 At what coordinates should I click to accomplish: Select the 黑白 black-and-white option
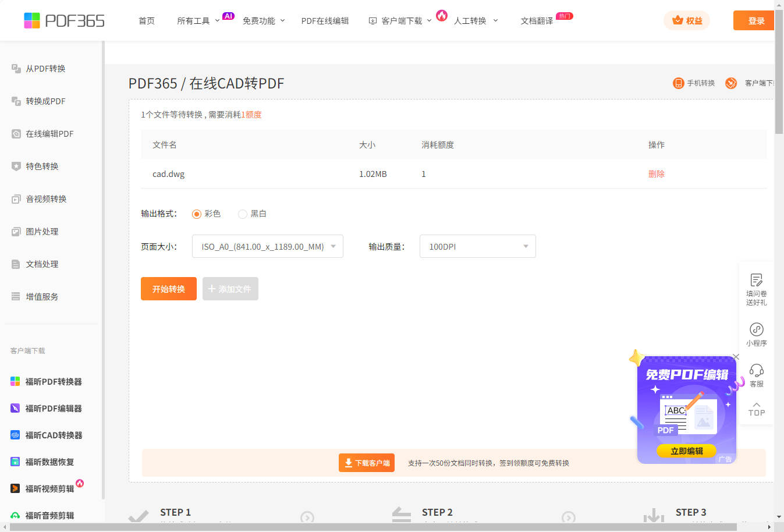tap(243, 214)
